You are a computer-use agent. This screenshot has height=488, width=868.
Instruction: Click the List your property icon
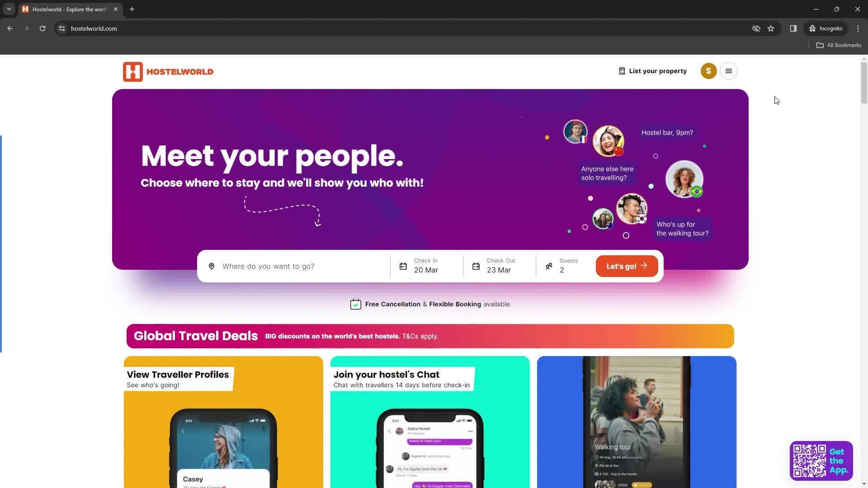tap(622, 71)
